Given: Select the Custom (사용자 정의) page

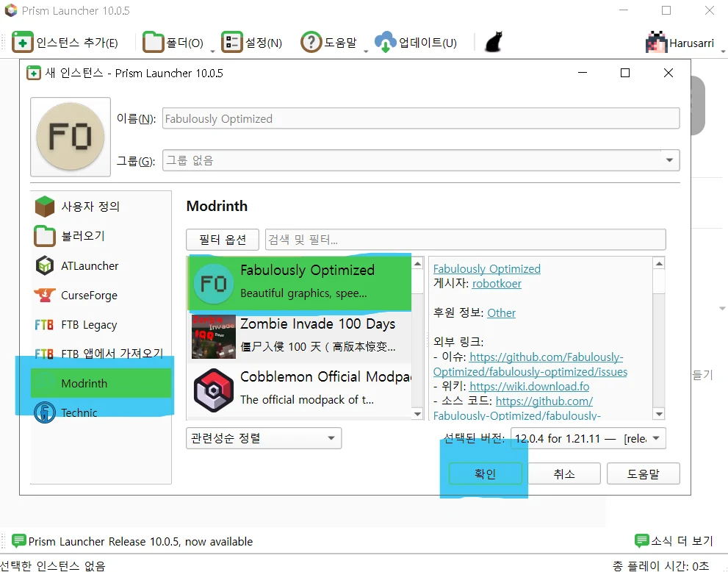Looking at the screenshot, I should coord(101,207).
